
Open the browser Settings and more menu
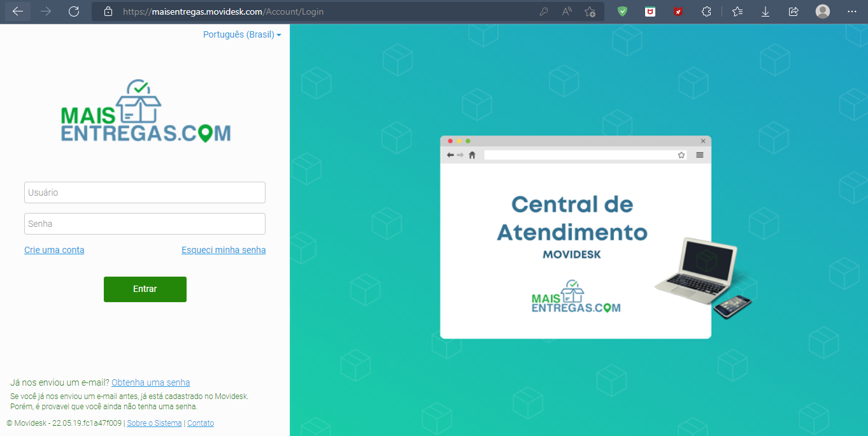click(852, 11)
